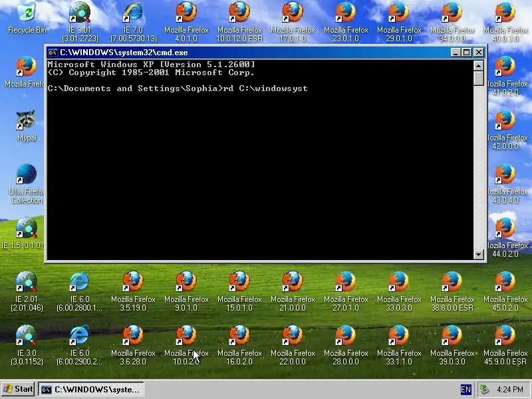Screen dimensions: 532x399
Task: Select the Mozilla Firefox 44.0.2.0 shortcut
Action: (x=505, y=237)
